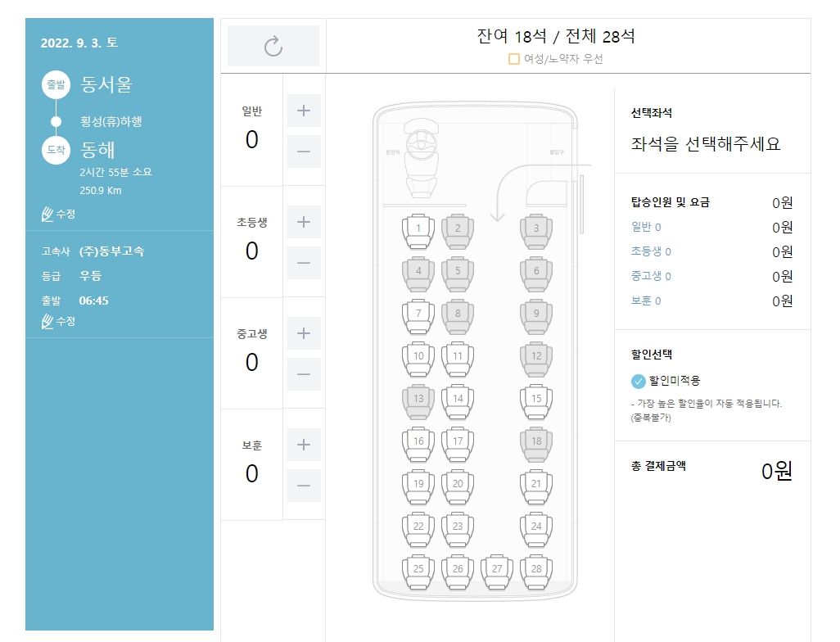Refresh the seat availability map

coord(273,45)
